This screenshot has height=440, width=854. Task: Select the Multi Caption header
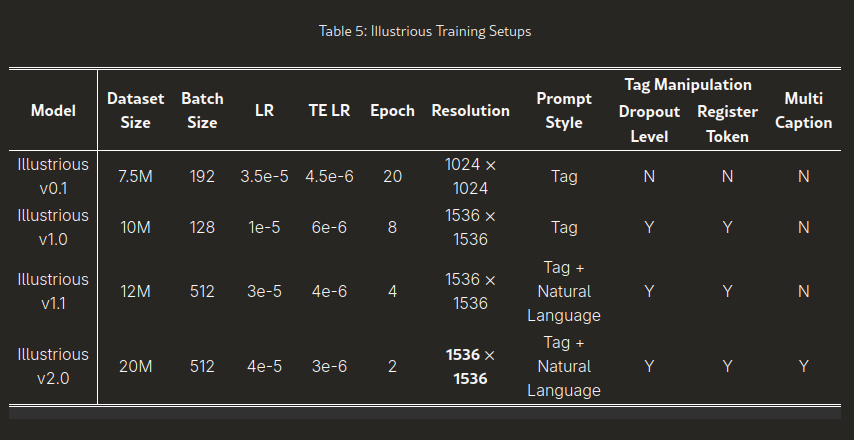tap(803, 111)
